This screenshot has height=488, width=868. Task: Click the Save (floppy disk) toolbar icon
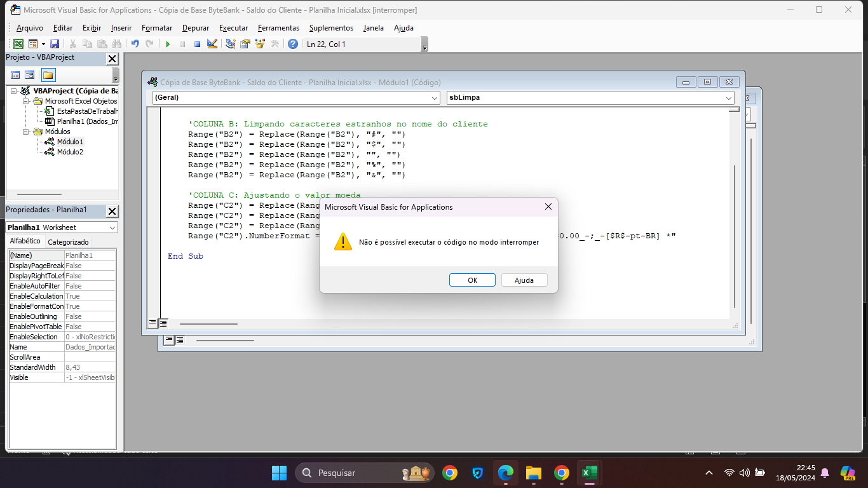55,44
